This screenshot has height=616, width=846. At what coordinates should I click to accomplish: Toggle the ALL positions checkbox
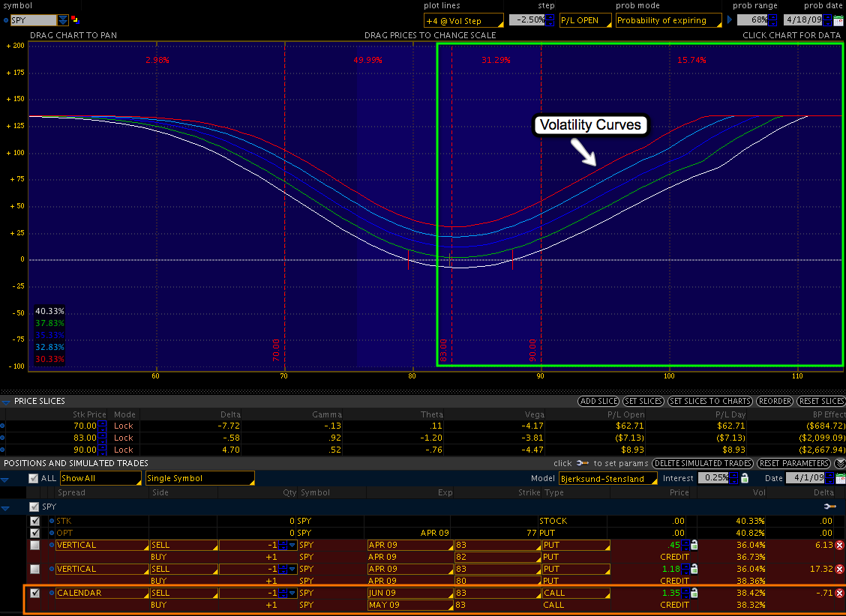[x=32, y=478]
